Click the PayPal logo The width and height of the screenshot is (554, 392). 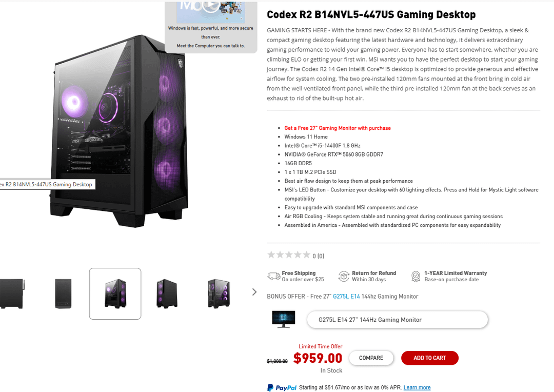tap(282, 387)
